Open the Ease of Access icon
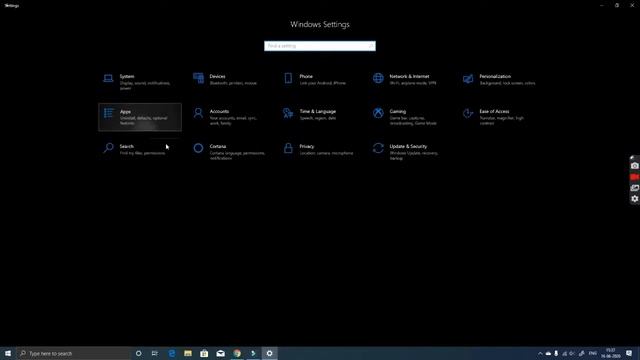The image size is (640, 360). (x=468, y=113)
